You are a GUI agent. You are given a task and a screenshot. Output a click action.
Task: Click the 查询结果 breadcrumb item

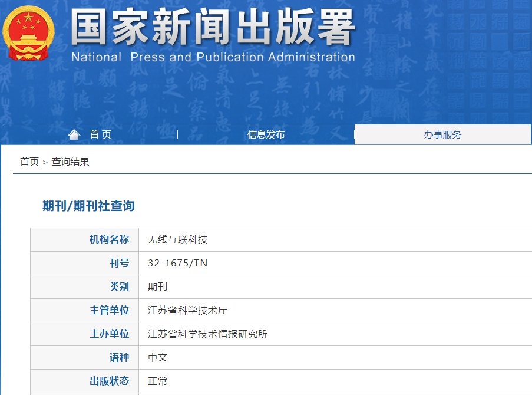click(70, 162)
